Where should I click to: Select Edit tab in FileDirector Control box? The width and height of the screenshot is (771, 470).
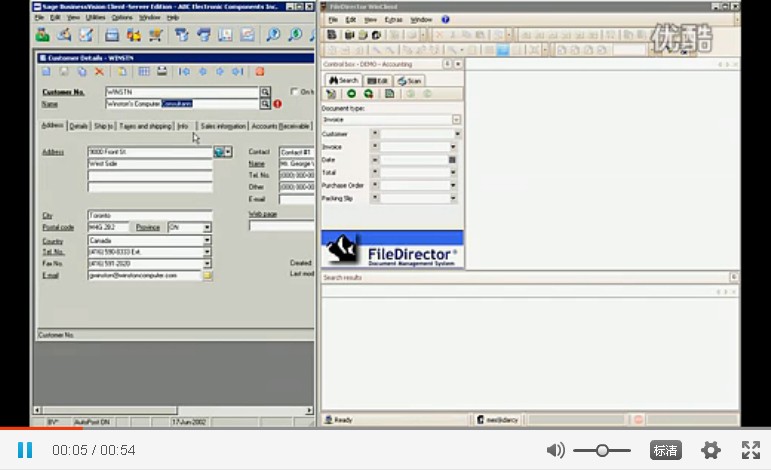pos(377,81)
